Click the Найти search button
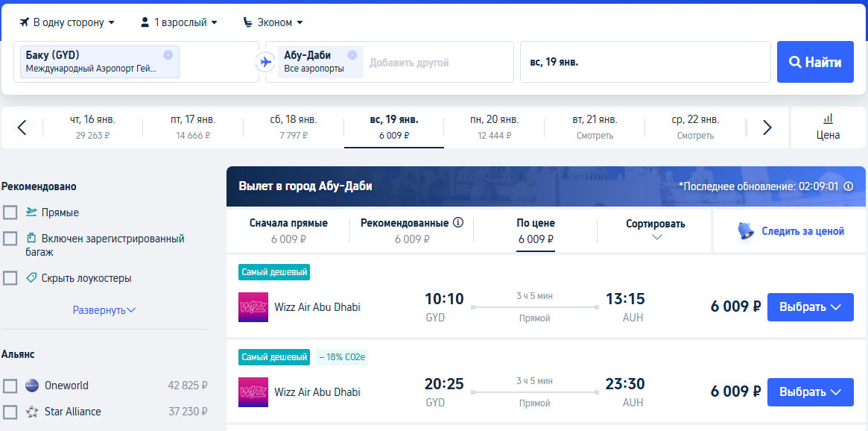Screen dimensions: 868x431 [815, 62]
